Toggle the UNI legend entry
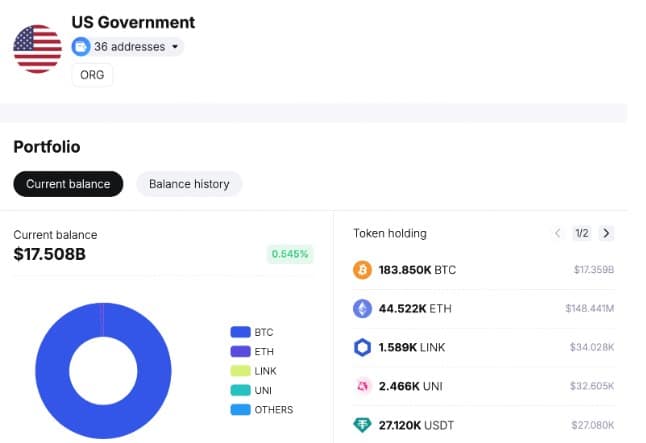The image size is (646, 443). [x=262, y=390]
